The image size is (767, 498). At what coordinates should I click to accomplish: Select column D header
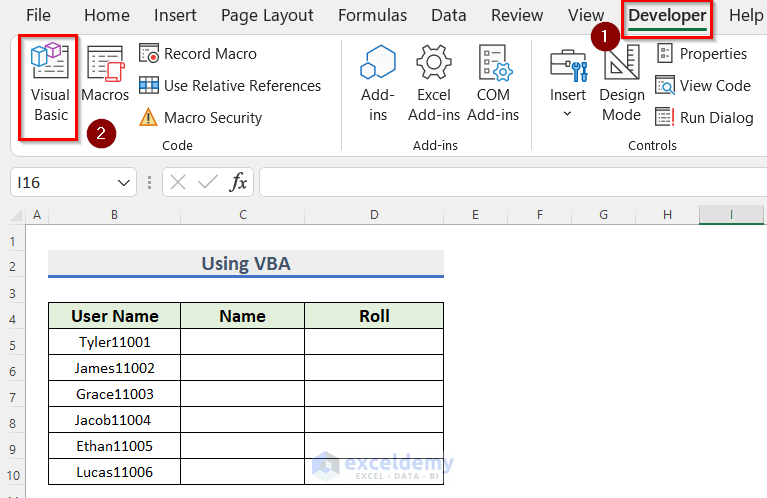(x=374, y=215)
